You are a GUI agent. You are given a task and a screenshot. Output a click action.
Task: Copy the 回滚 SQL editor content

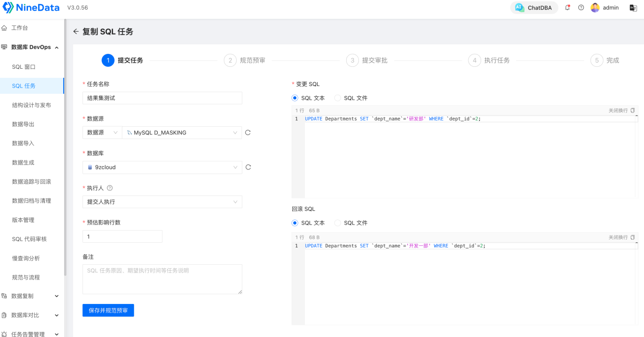(633, 237)
